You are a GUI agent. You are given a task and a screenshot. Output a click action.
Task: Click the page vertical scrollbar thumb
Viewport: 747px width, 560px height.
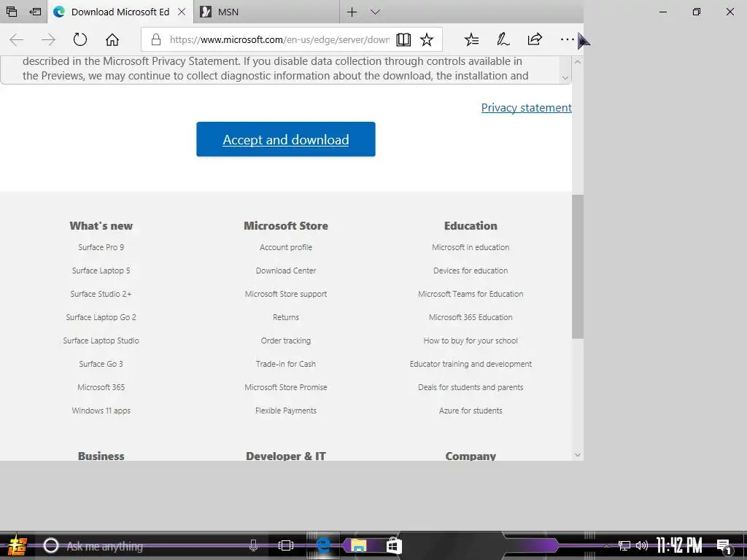578,267
